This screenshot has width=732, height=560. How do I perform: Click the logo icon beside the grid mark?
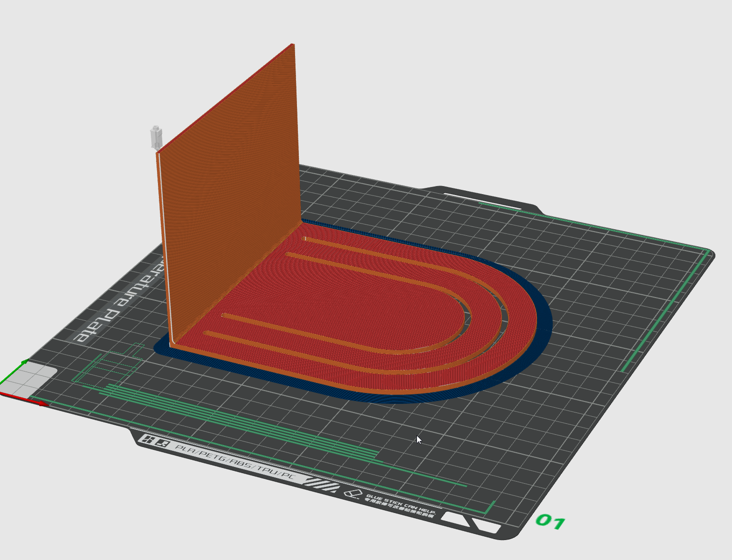pyautogui.click(x=163, y=444)
